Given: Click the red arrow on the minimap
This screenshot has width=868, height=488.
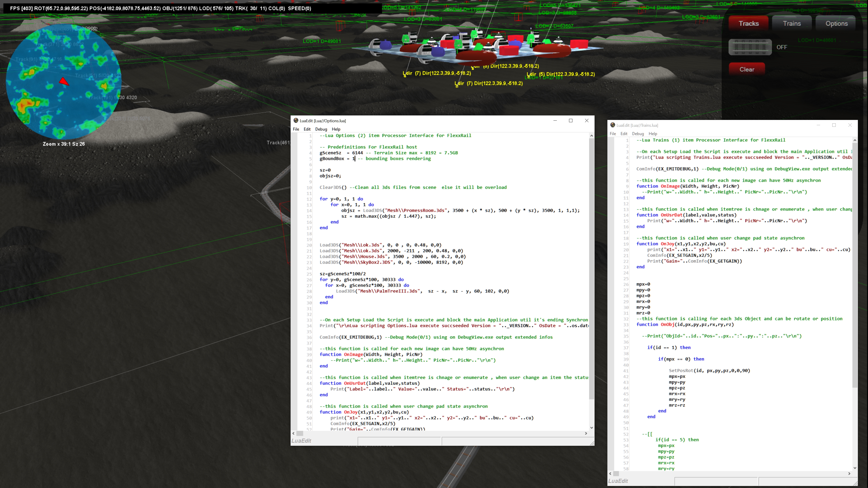Looking at the screenshot, I should (x=64, y=81).
